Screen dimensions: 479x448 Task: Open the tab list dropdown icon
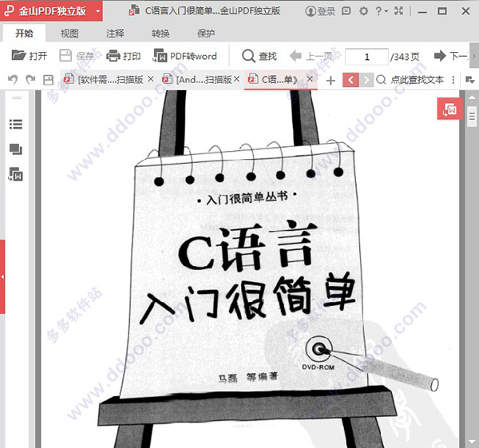point(469,80)
